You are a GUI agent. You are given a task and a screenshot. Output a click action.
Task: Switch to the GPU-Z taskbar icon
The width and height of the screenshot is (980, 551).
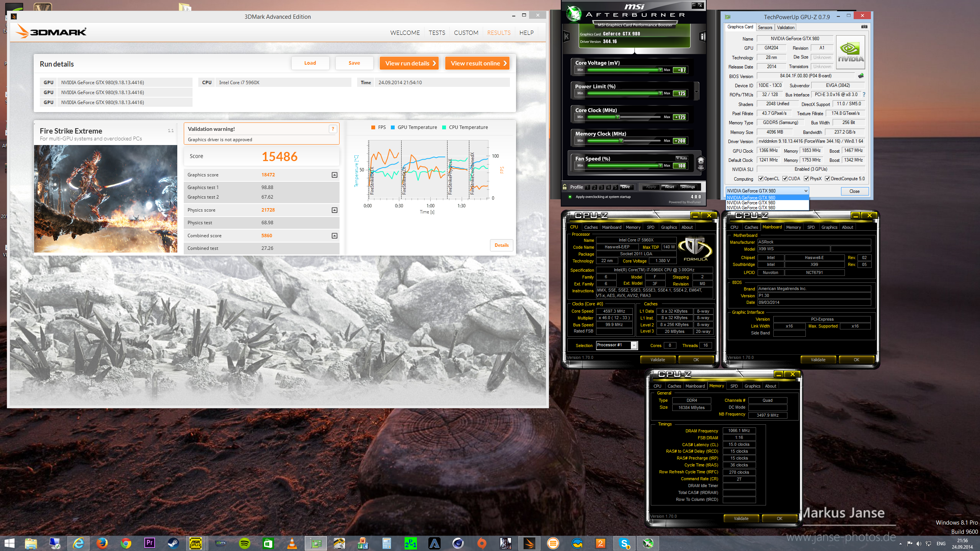click(x=316, y=543)
